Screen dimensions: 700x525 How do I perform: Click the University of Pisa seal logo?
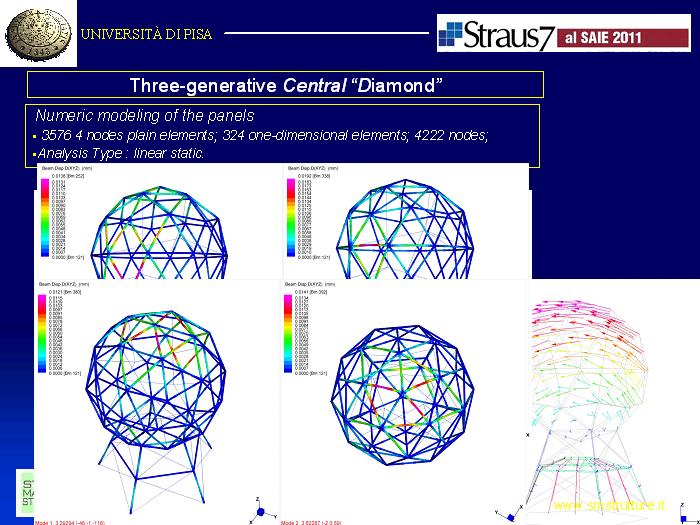41,33
